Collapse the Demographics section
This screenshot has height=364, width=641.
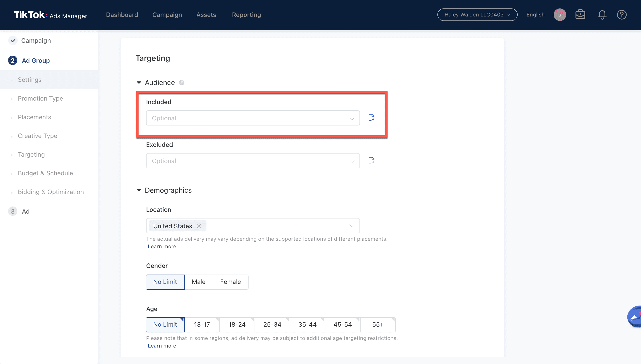139,190
